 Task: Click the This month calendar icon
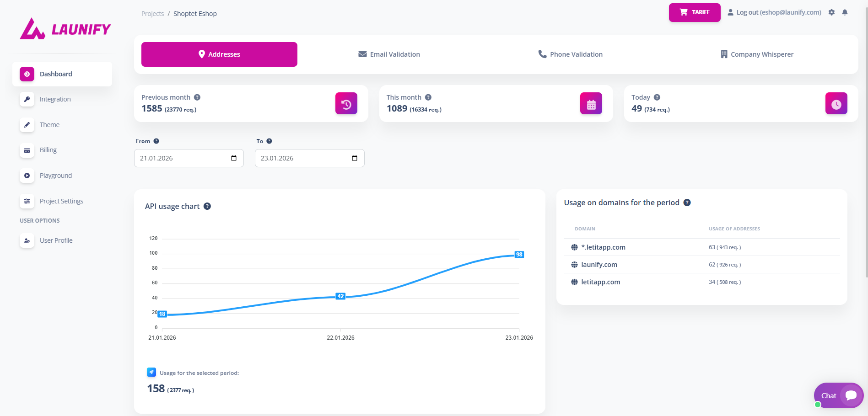click(x=591, y=104)
